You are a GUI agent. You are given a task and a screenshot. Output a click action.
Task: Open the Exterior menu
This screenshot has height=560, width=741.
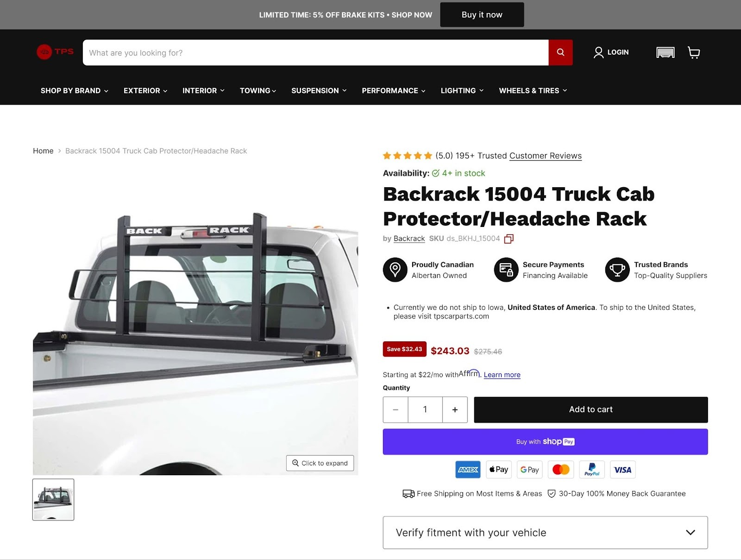[145, 91]
